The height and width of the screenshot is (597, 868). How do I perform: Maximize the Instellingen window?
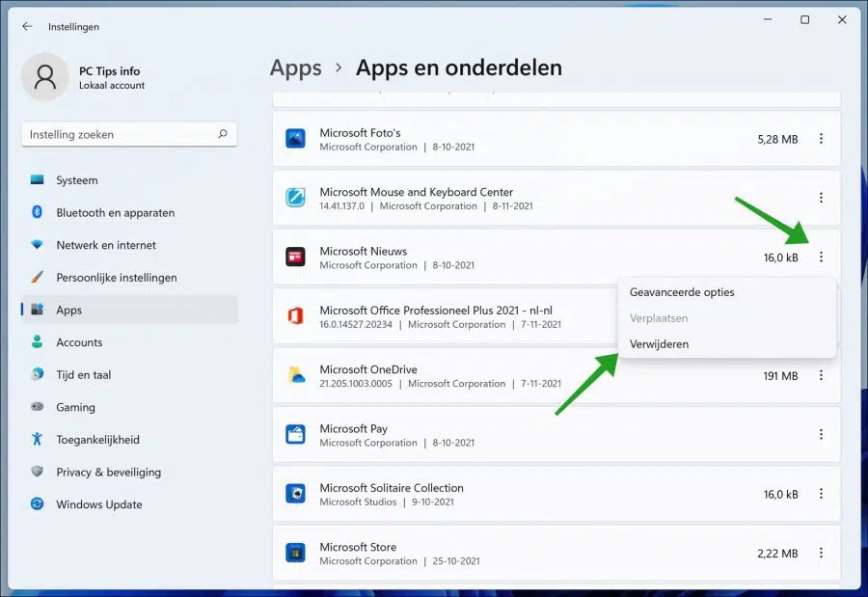click(805, 20)
